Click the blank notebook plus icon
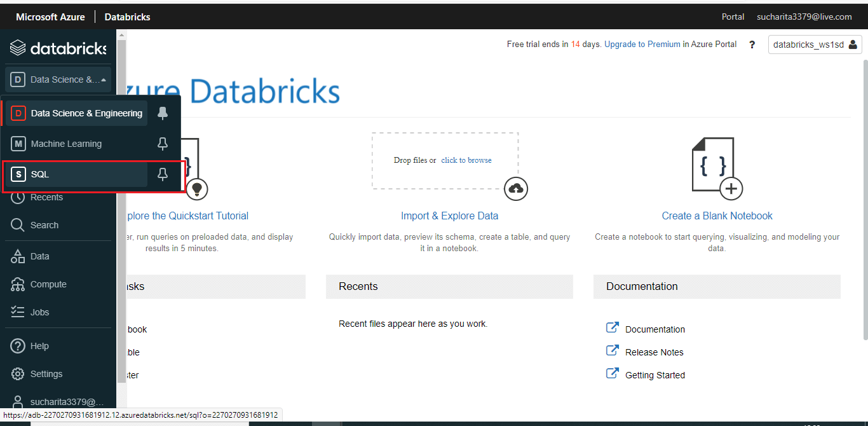The image size is (868, 426). point(731,188)
